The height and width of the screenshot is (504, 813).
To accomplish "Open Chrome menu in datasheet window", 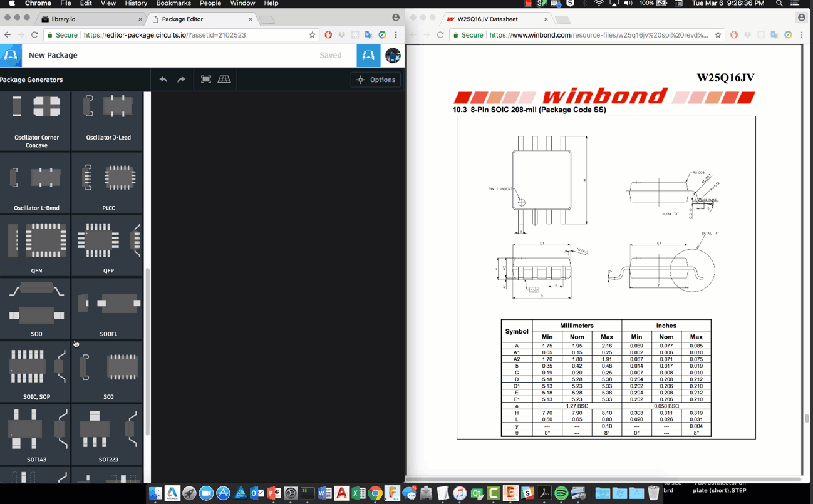I will tap(802, 35).
